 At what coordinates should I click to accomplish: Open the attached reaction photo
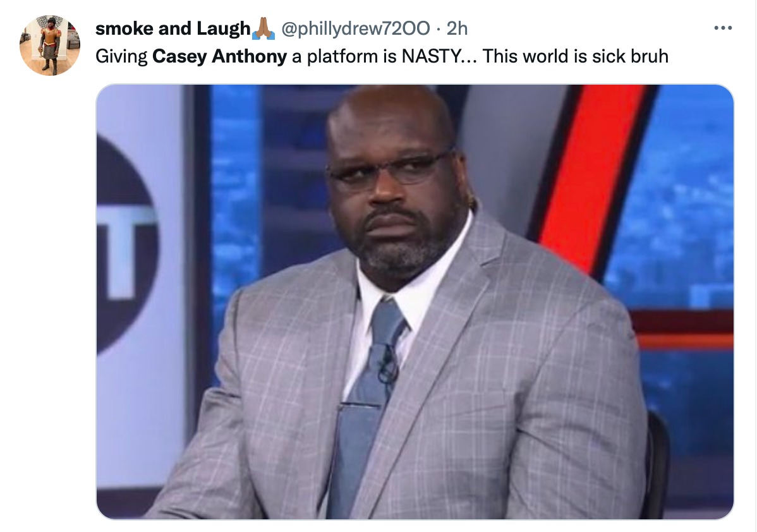tap(415, 302)
